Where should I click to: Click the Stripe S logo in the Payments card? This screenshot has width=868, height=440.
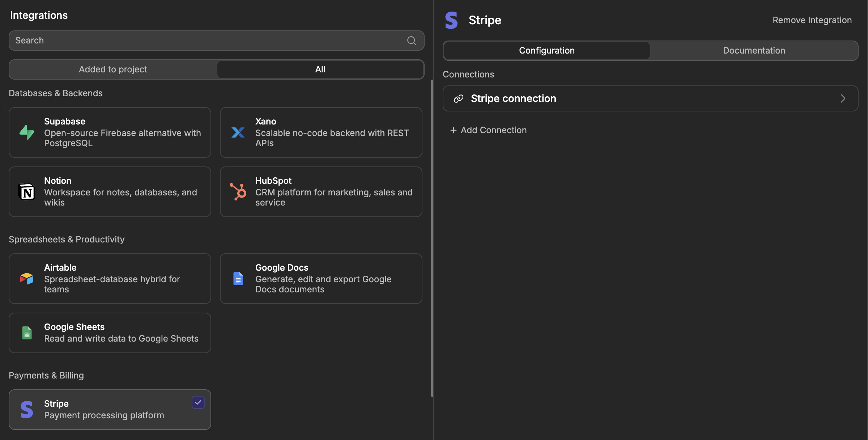point(27,410)
